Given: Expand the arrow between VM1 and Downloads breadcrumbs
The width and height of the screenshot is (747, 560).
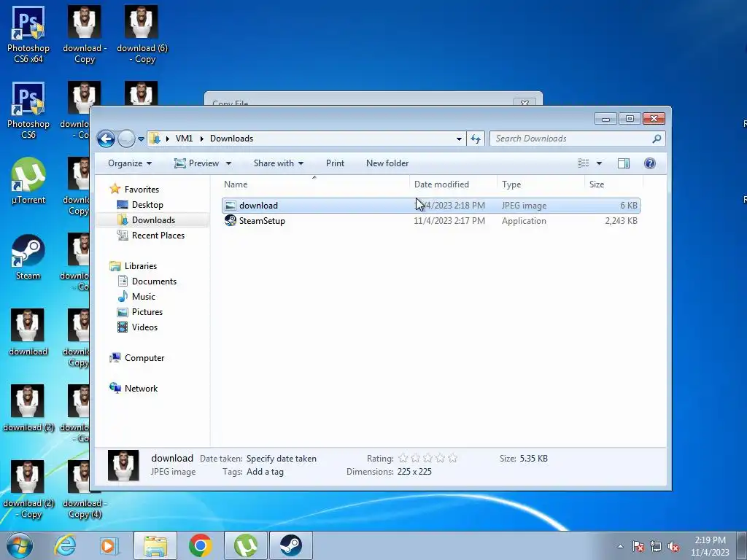Looking at the screenshot, I should pos(201,139).
